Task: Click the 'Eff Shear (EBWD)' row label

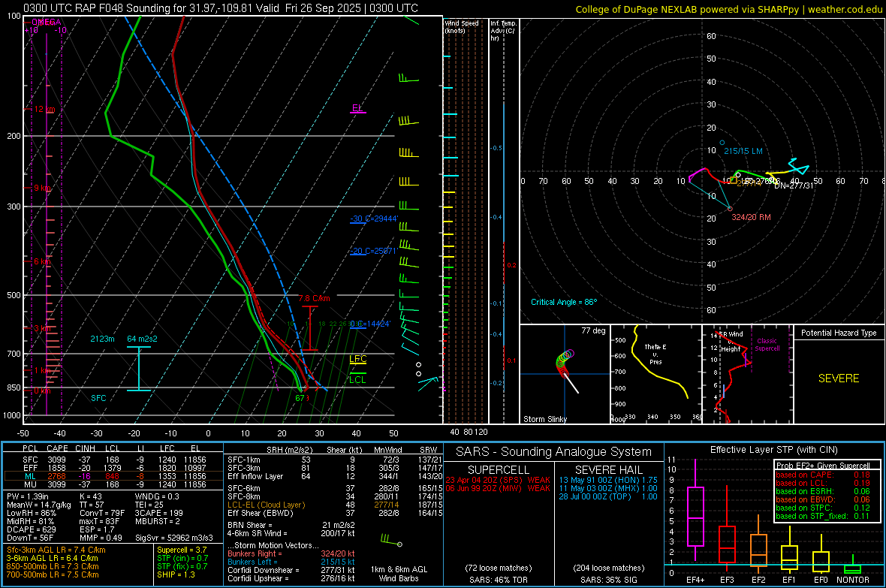Action: (261, 513)
